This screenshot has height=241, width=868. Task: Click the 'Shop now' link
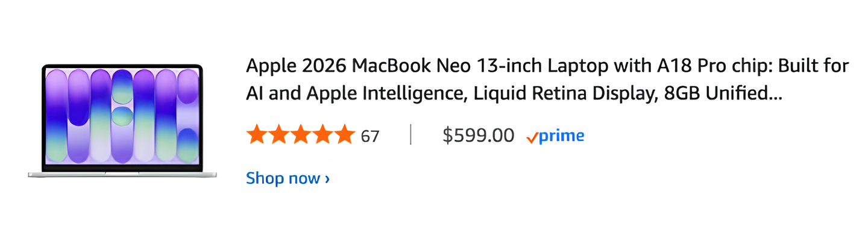[x=283, y=178]
